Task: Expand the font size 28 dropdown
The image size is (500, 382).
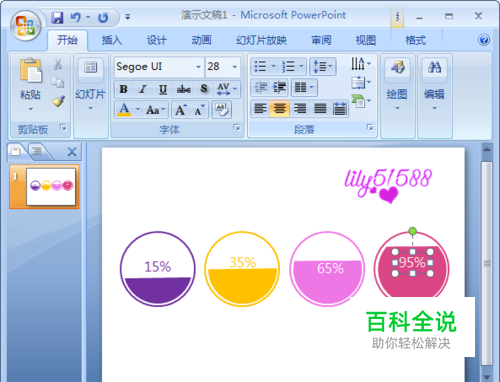Action: coord(235,67)
